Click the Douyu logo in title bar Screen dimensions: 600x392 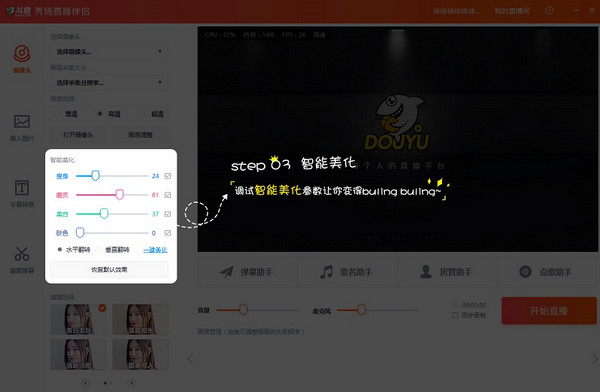(18, 11)
